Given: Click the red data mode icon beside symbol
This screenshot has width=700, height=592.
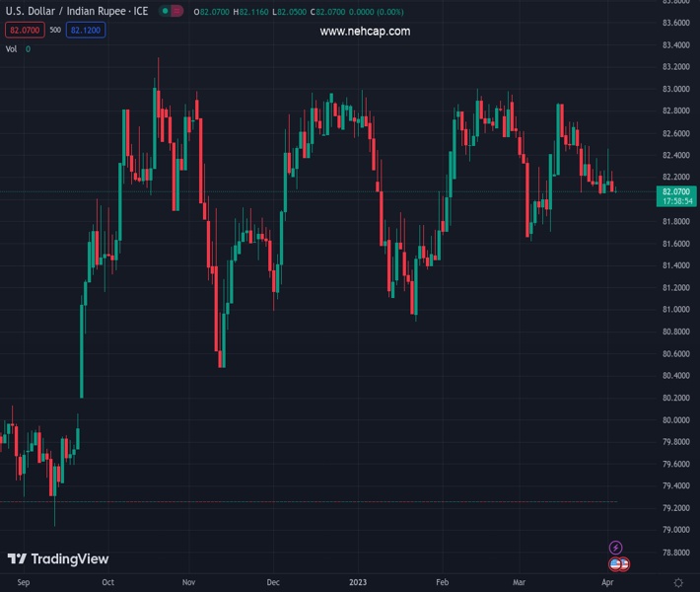Looking at the screenshot, I should pyautogui.click(x=175, y=11).
